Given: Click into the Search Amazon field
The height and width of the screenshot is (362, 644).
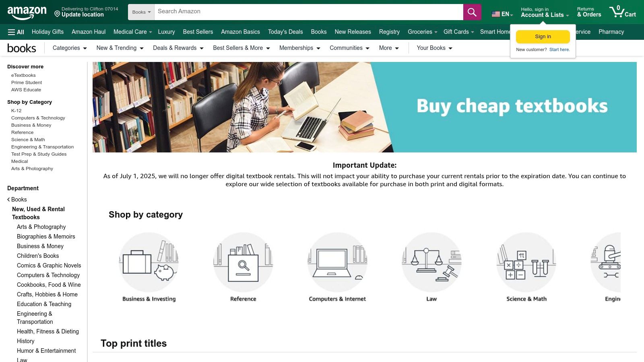Looking at the screenshot, I should click(x=309, y=12).
